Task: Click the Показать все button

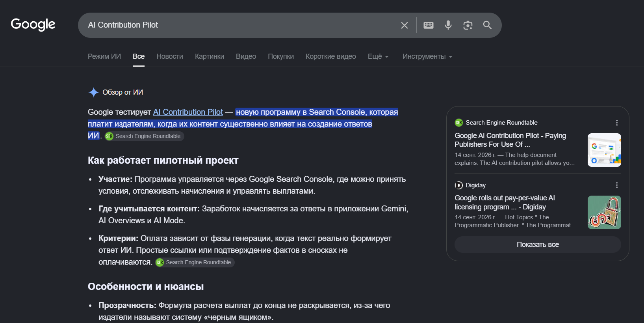Action: pyautogui.click(x=538, y=245)
